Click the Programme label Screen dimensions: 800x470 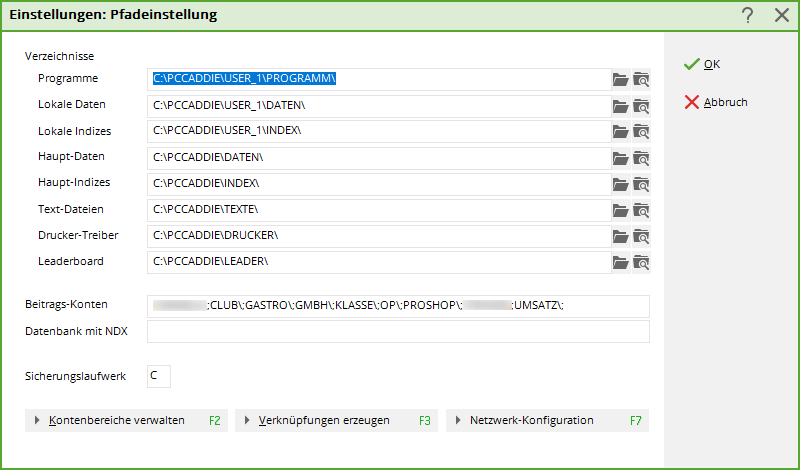click(x=68, y=78)
